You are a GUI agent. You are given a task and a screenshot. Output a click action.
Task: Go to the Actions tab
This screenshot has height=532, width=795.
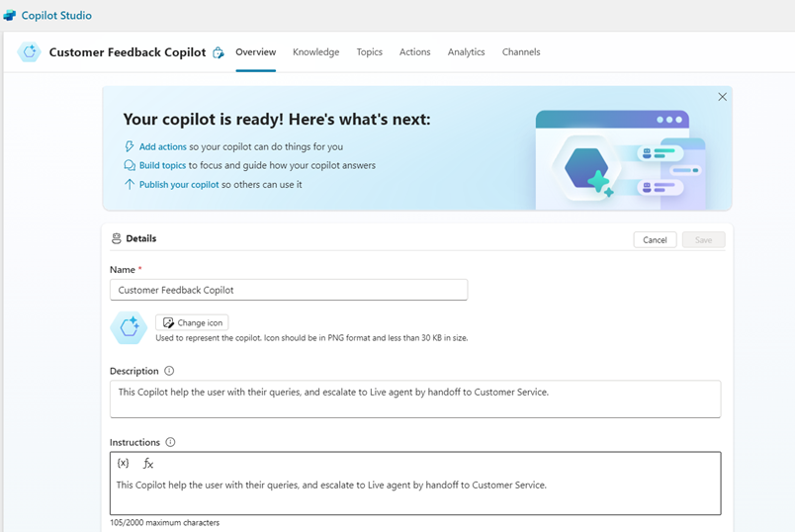(414, 52)
